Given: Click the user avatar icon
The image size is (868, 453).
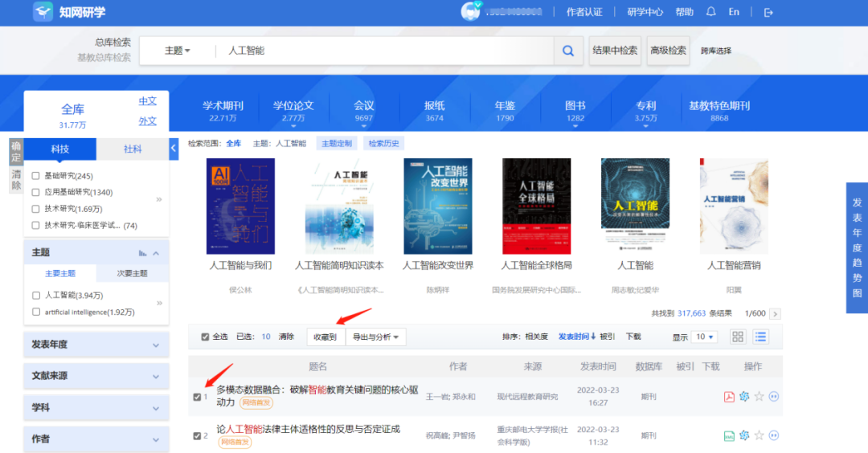Looking at the screenshot, I should pyautogui.click(x=470, y=11).
